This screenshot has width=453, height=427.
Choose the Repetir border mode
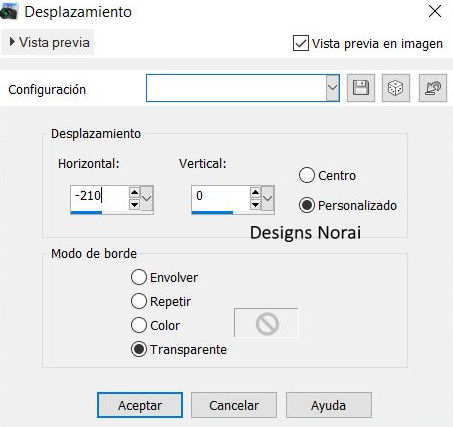coord(139,301)
